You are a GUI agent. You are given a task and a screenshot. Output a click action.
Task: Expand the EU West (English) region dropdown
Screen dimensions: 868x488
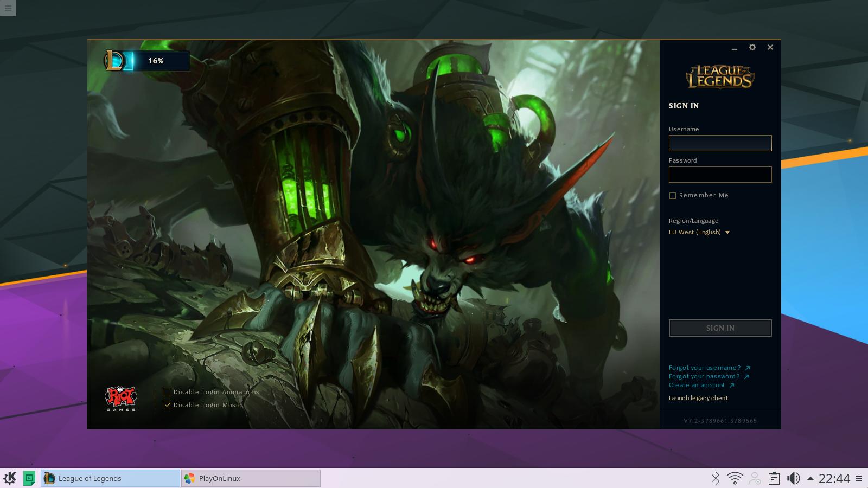(699, 232)
